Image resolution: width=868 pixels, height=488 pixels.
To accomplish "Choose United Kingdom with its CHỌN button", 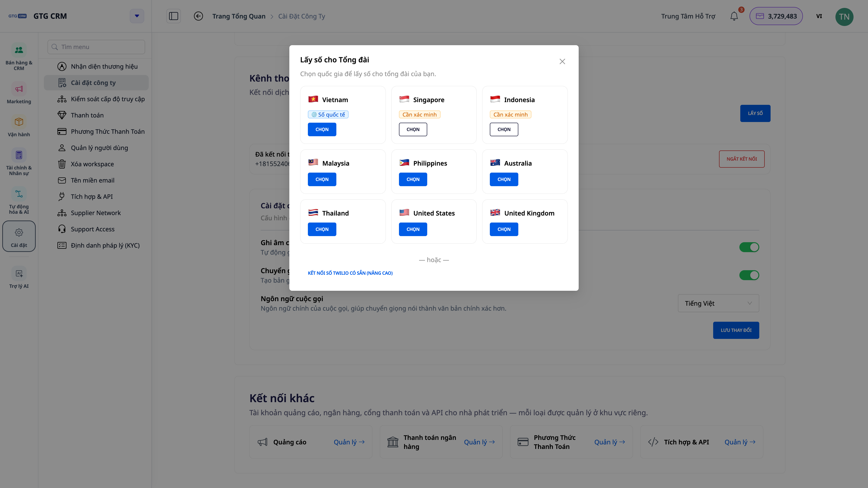I will tap(504, 229).
